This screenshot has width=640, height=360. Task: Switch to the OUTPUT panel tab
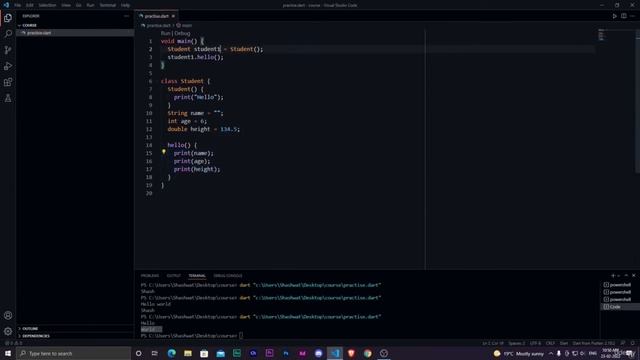[173, 276]
